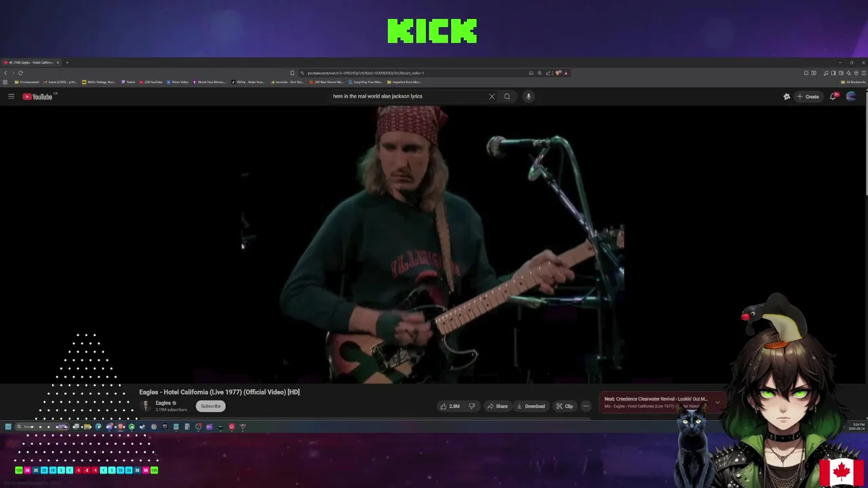Click the Create button in YouTube header
This screenshot has height=488, width=868.
[808, 96]
